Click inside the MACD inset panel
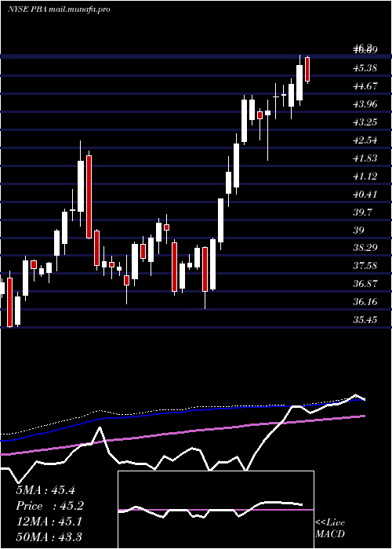 coord(216,510)
